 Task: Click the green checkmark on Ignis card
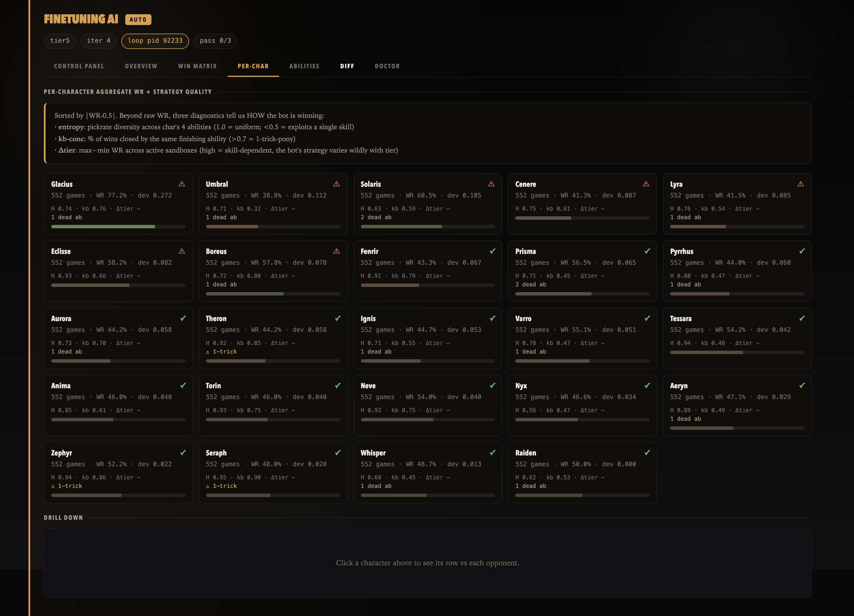point(492,318)
